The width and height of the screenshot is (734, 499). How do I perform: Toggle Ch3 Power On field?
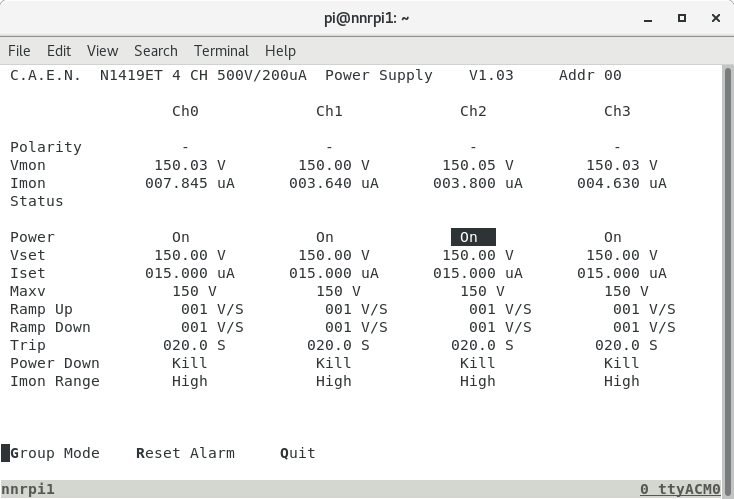[x=613, y=237]
